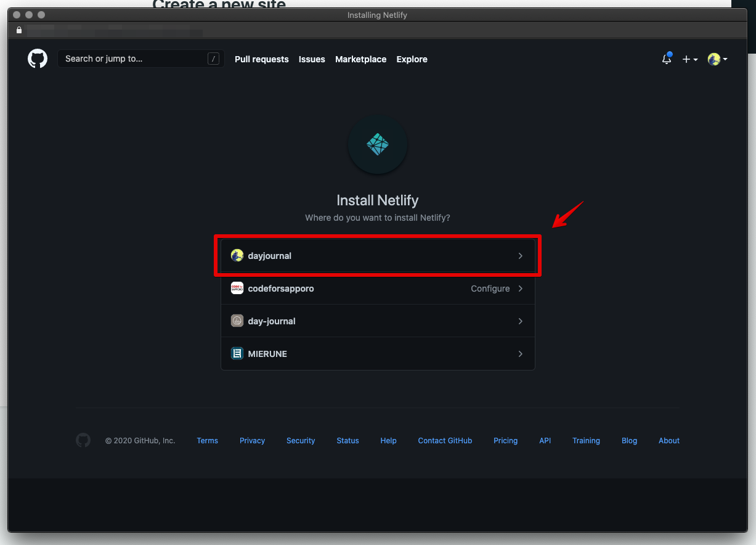Click the day-journal organization avatar
756x545 pixels.
[237, 321]
